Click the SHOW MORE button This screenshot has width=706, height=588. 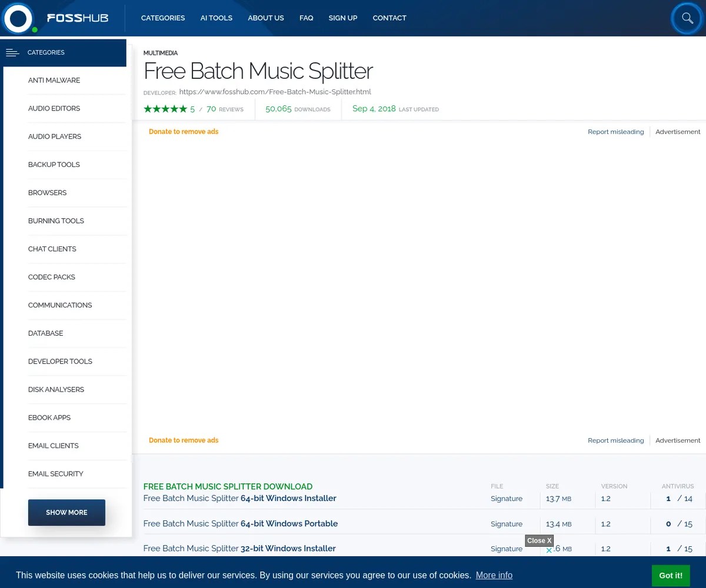point(66,513)
